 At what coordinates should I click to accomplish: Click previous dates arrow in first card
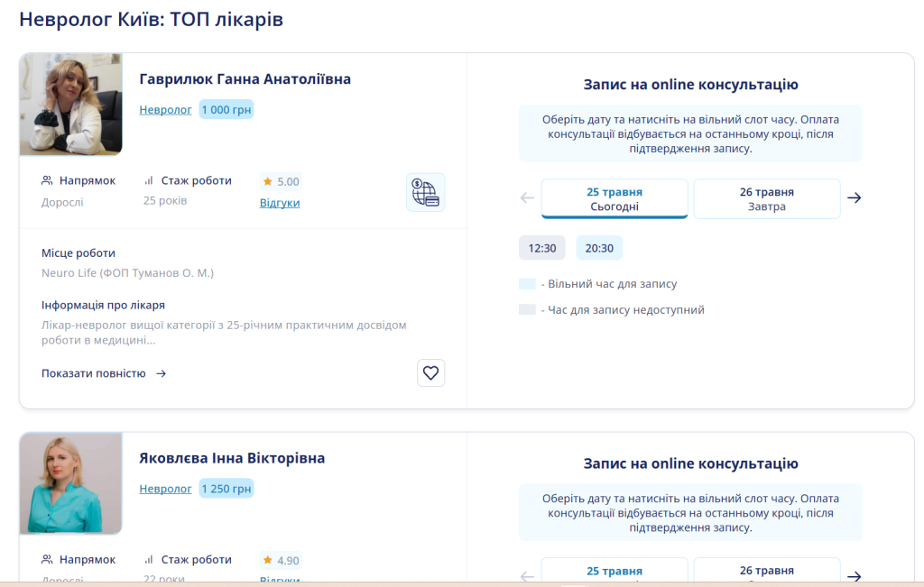[527, 197]
